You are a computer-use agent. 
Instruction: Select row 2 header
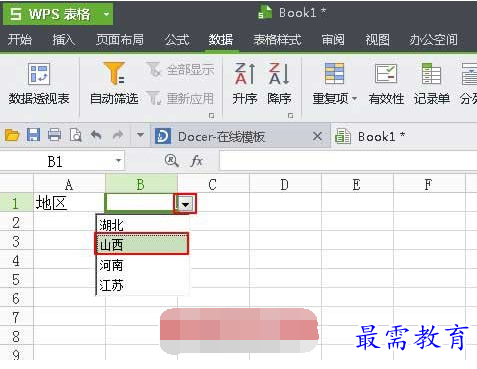click(x=16, y=222)
